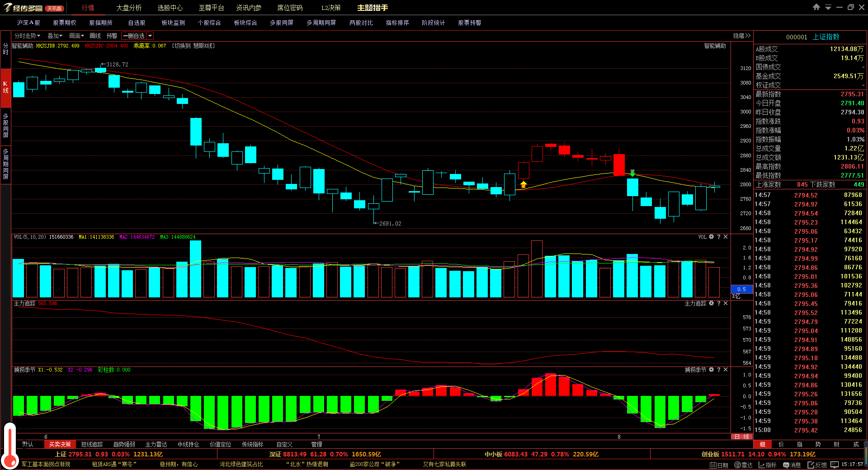Viewport: 868px width, 470px height.
Task: Select the 价 tab in quote panel
Action: coord(781,444)
